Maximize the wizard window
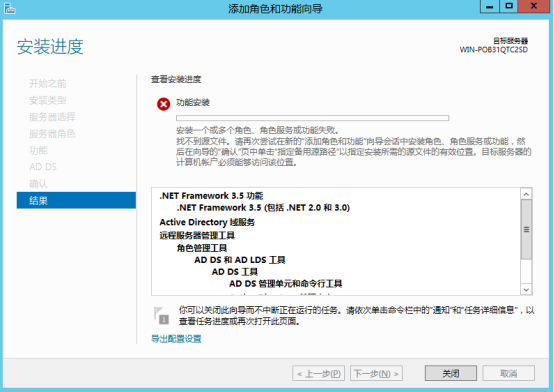 pyautogui.click(x=509, y=6)
